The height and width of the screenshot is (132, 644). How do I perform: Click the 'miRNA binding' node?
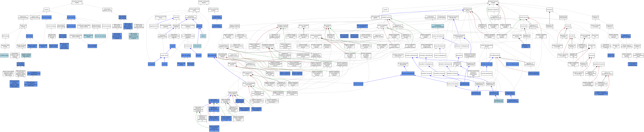pos(4,55)
